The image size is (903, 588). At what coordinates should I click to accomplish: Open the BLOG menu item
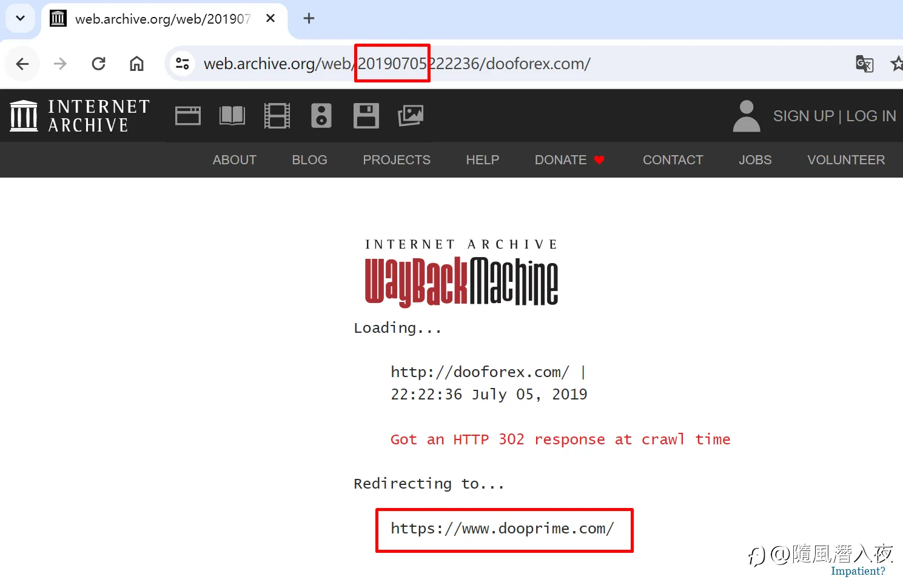309,160
